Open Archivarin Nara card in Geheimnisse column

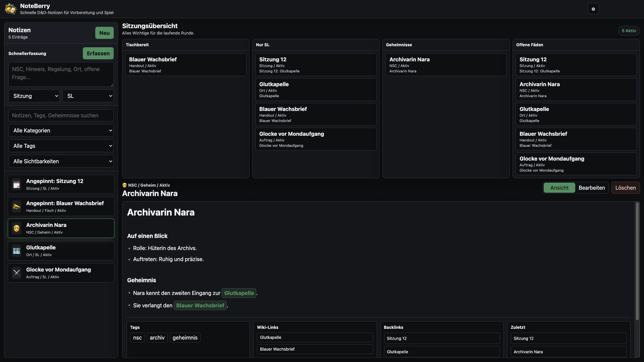click(x=446, y=65)
